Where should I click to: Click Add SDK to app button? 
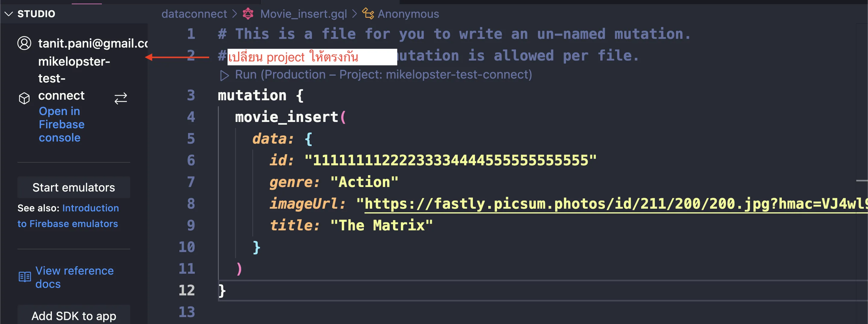(x=74, y=315)
